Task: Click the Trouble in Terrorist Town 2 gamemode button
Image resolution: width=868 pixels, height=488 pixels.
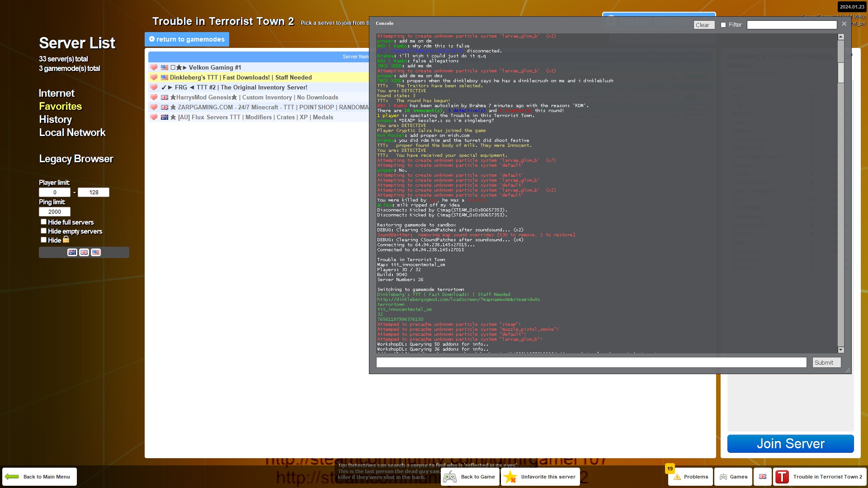Action: click(820, 477)
